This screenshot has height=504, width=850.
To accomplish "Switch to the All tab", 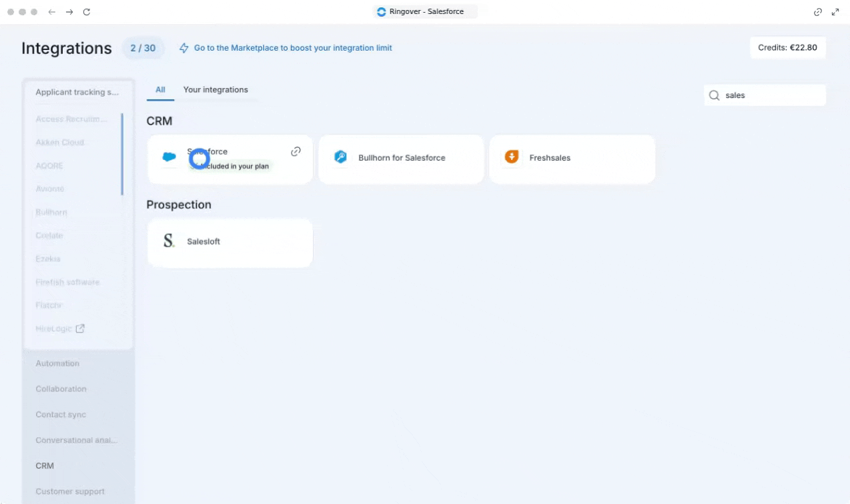I will pyautogui.click(x=160, y=89).
